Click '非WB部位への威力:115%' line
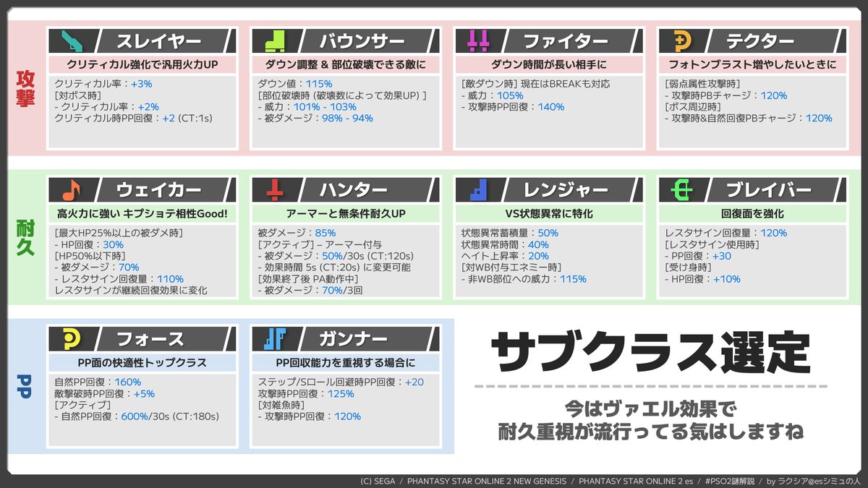 point(524,278)
